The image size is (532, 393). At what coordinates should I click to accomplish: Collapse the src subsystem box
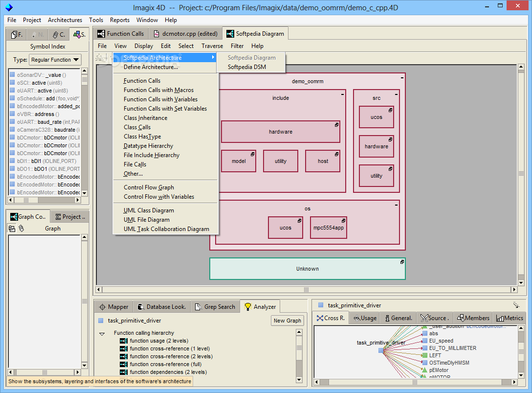(396, 94)
